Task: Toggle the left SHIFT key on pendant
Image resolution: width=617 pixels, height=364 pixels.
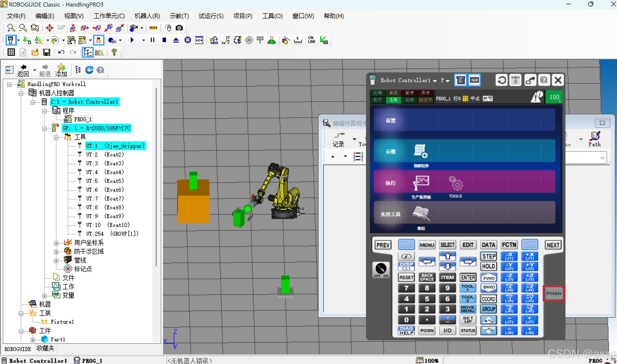Action: pos(406,244)
